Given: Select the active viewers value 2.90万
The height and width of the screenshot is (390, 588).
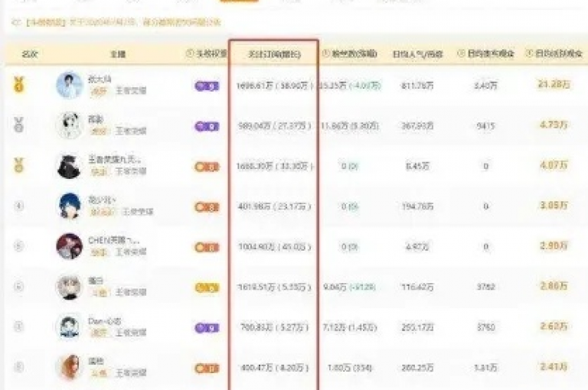Looking at the screenshot, I should point(554,245).
